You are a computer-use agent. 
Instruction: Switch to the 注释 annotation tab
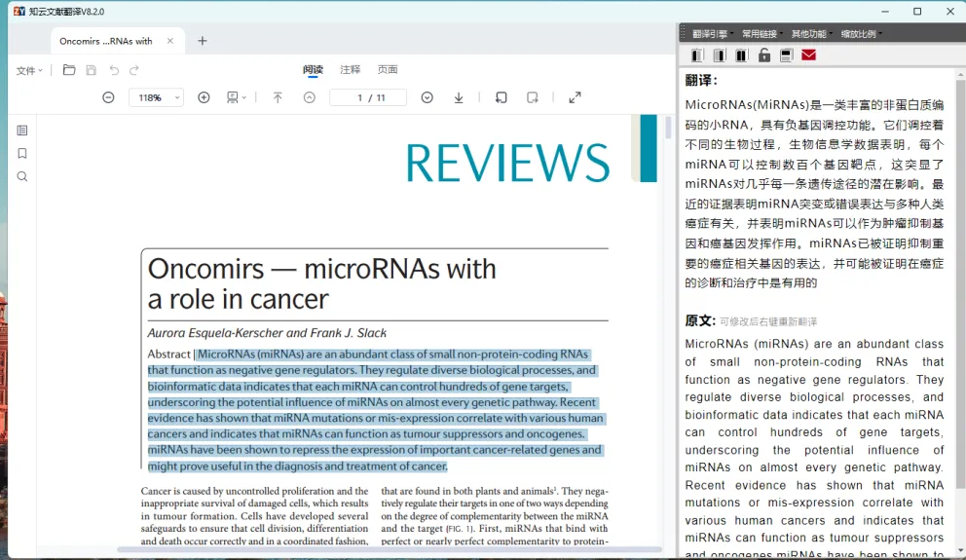click(350, 69)
